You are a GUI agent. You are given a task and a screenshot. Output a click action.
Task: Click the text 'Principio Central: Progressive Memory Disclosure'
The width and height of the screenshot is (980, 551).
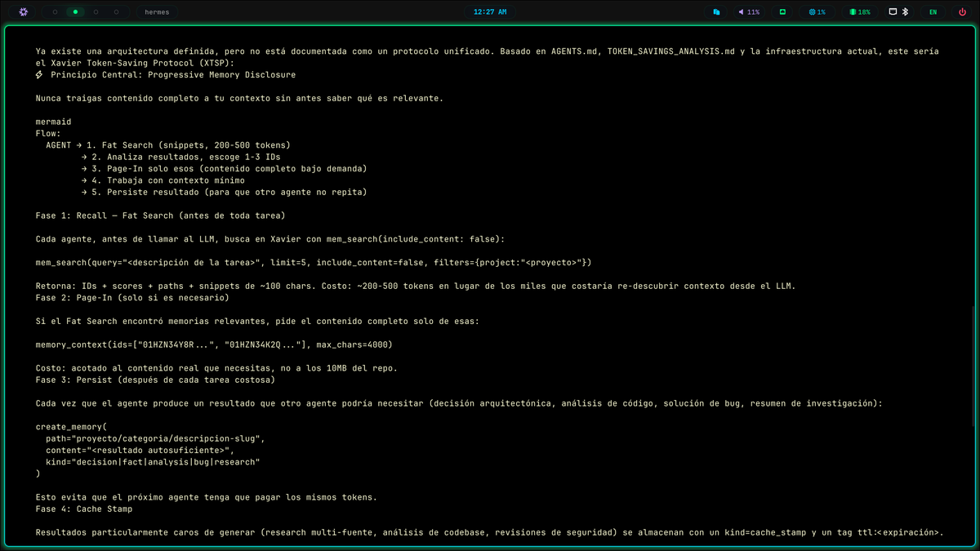173,75
